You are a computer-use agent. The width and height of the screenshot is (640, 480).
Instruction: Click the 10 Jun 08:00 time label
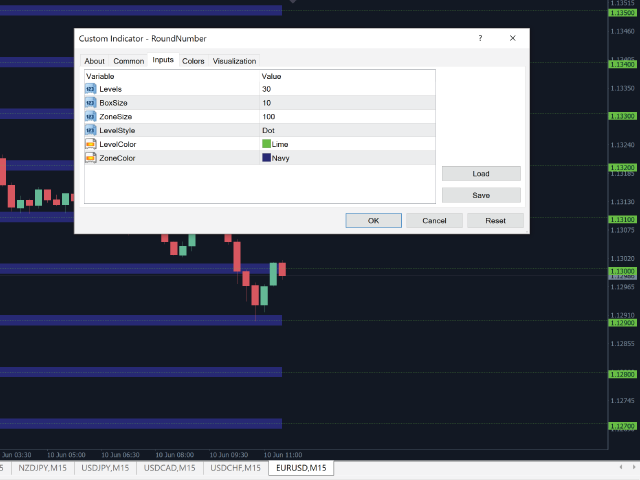175,455
